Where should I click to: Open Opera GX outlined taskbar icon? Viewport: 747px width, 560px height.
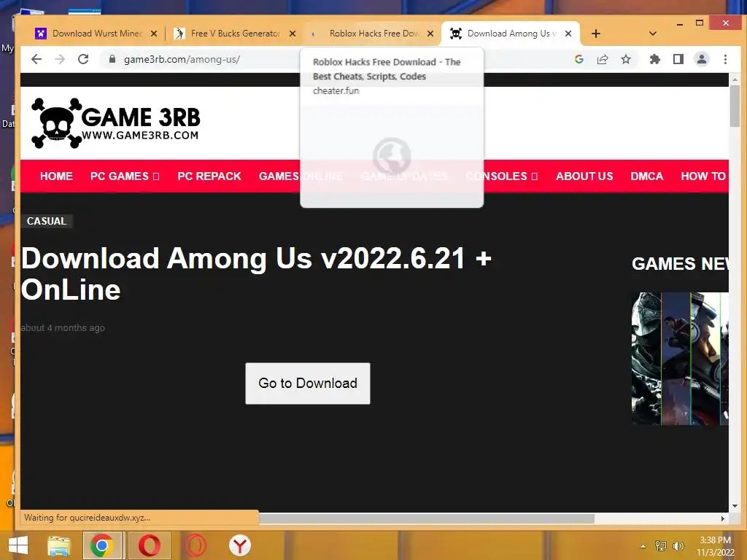[x=195, y=545]
